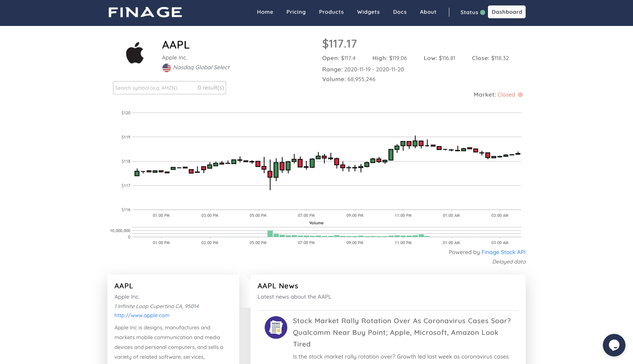Open the Docs page
This screenshot has height=364, width=633.
point(400,12)
